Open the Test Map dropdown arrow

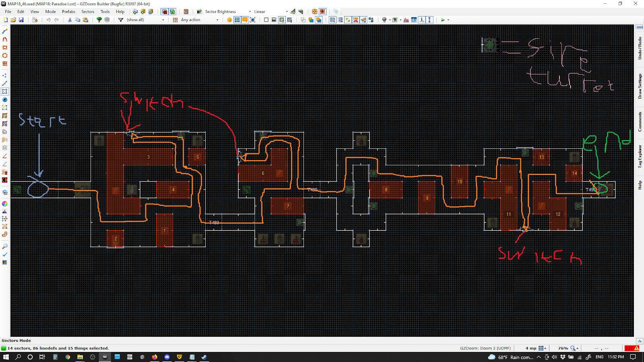[448, 20]
